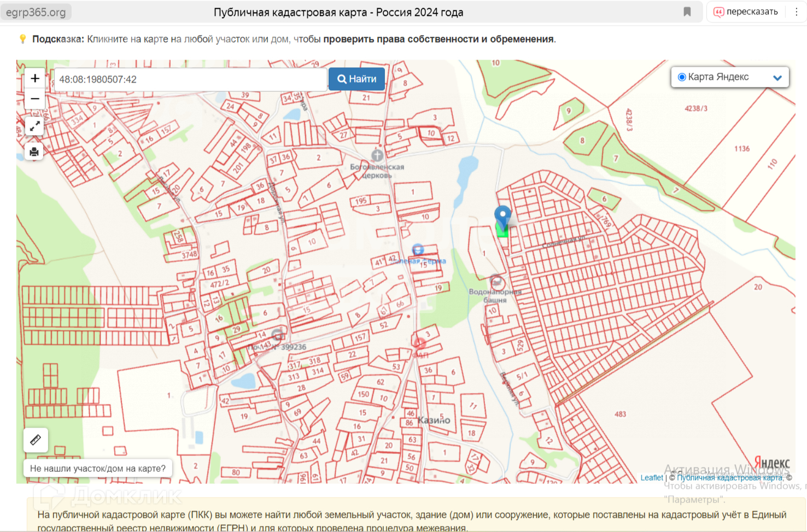Click parcel labeled 1136 on map

tap(742, 149)
